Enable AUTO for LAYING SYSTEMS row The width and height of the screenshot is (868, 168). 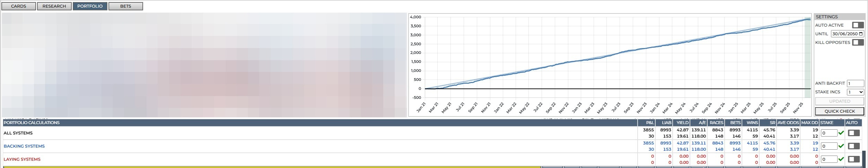853,159
